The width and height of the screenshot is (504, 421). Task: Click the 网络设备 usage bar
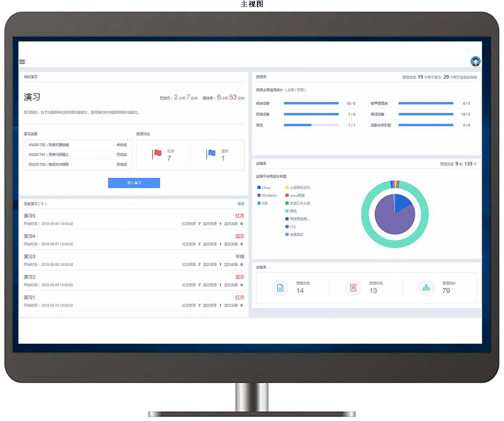click(x=311, y=114)
